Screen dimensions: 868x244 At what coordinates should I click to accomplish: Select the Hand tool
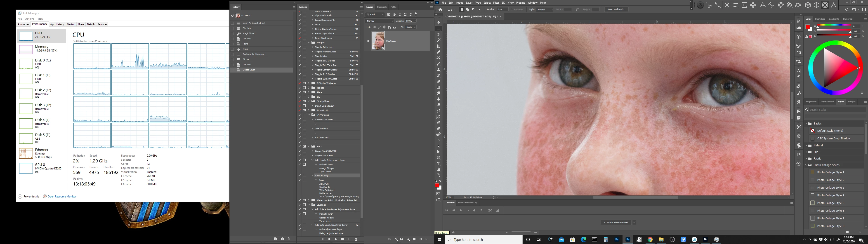point(438,169)
